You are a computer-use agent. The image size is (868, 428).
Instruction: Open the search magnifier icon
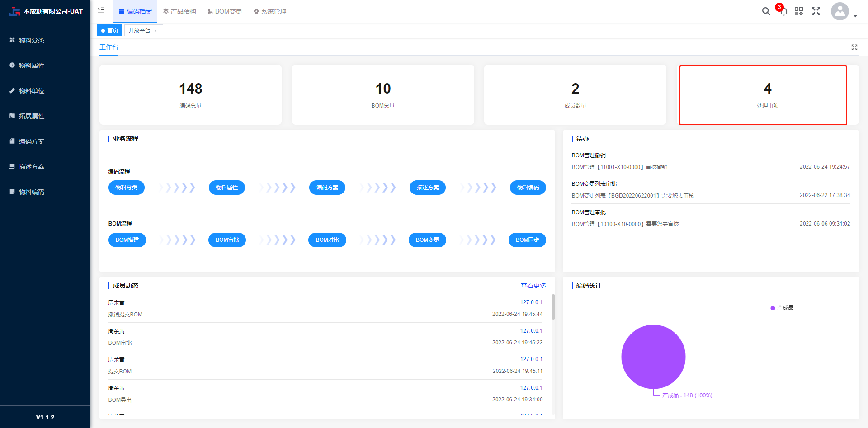coord(766,11)
